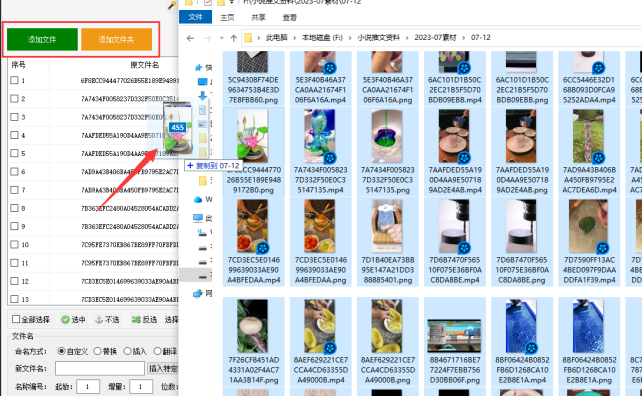Screen dimensions: 642x397
Task: Select the lotus flower thumbnail 6F8ECC9444770...png
Action: [253, 151]
